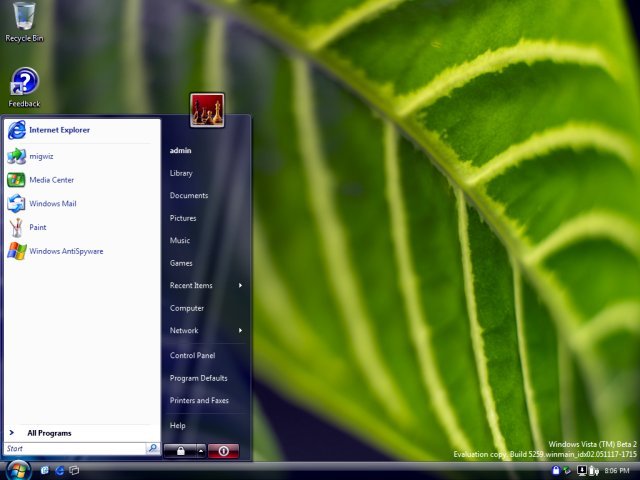Start Windows AntiSpyware

pyautogui.click(x=65, y=252)
